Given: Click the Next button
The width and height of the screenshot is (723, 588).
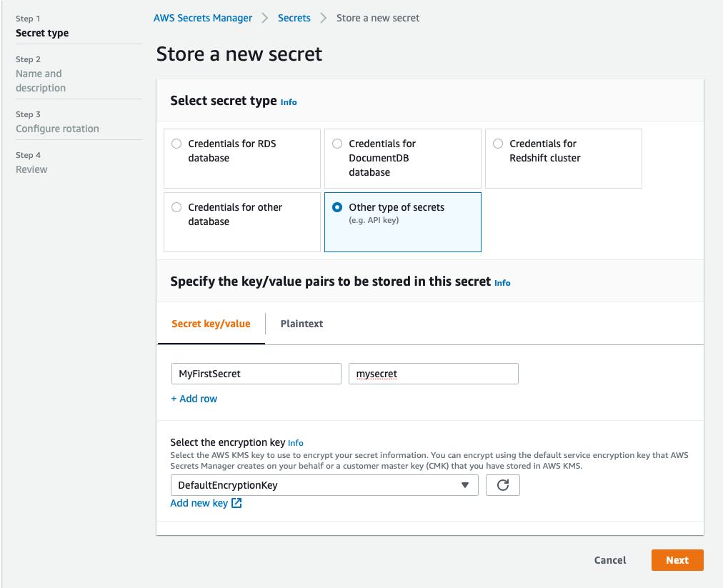Looking at the screenshot, I should (x=677, y=560).
